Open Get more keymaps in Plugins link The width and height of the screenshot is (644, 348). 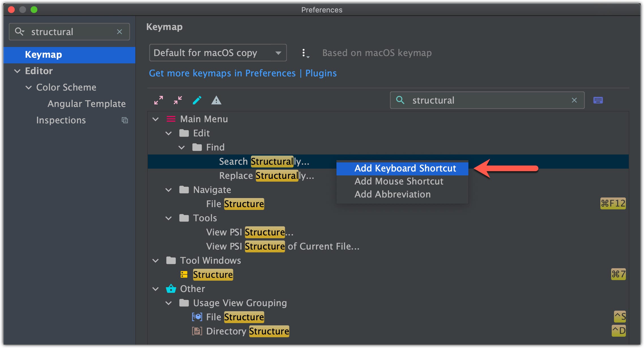243,73
